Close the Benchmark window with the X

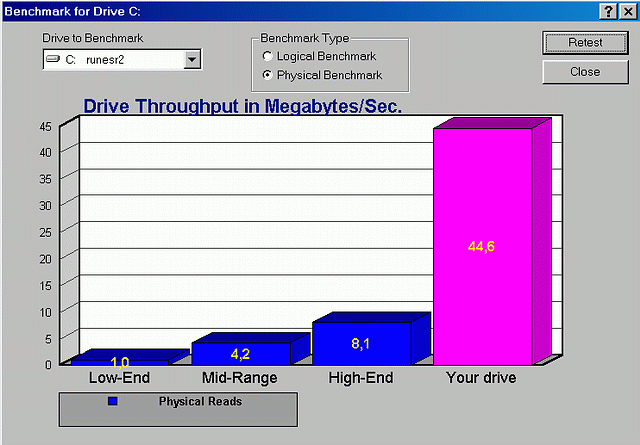coord(626,10)
